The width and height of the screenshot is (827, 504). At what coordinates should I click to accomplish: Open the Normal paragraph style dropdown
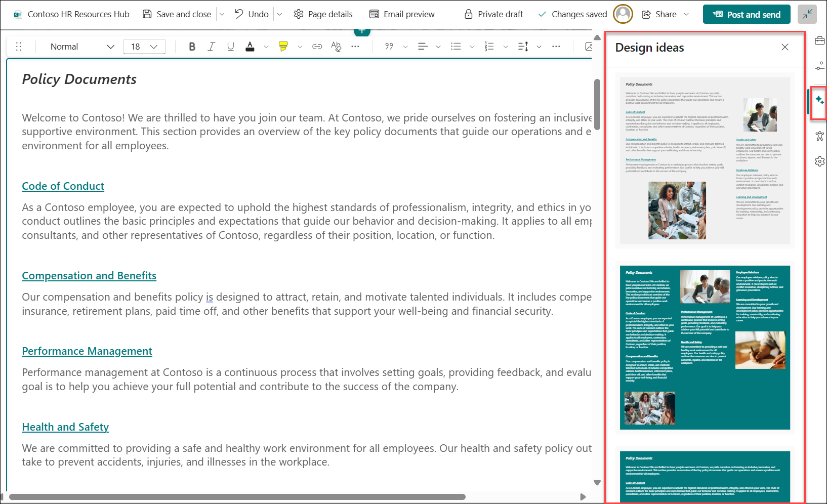80,46
